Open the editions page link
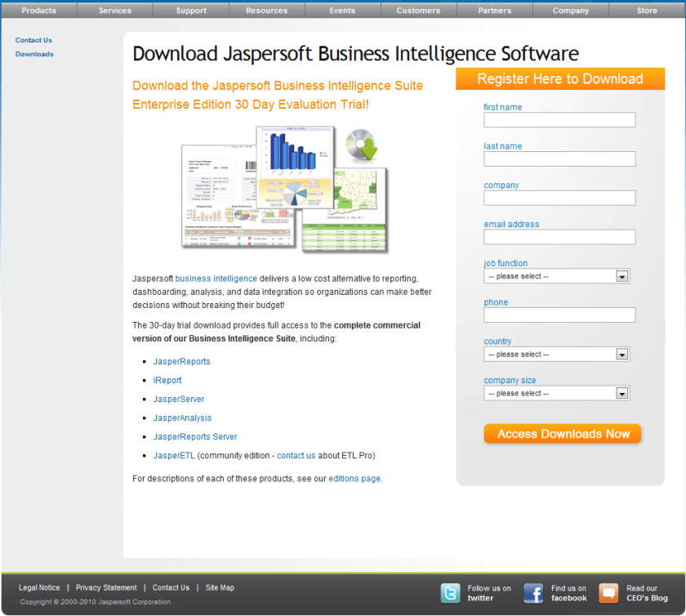The height and width of the screenshot is (616, 686). (354, 479)
